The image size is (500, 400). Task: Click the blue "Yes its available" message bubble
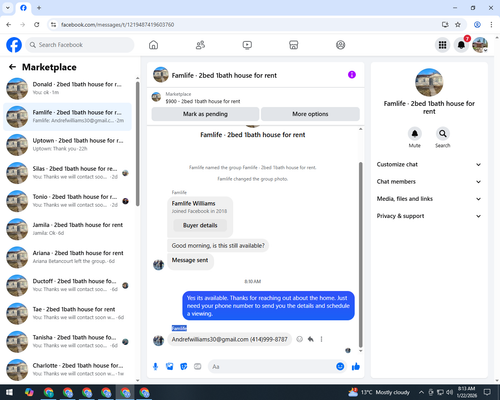click(x=268, y=306)
